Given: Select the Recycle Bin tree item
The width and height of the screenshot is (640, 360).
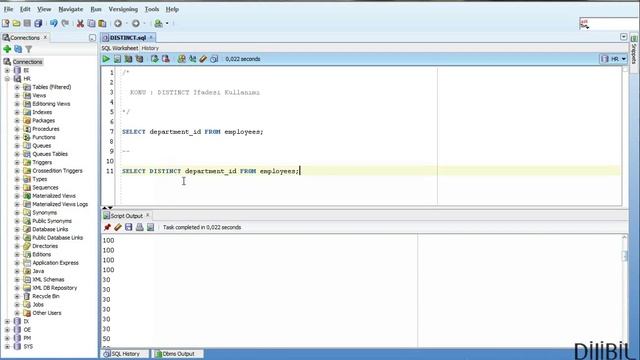Looking at the screenshot, I should 46,296.
